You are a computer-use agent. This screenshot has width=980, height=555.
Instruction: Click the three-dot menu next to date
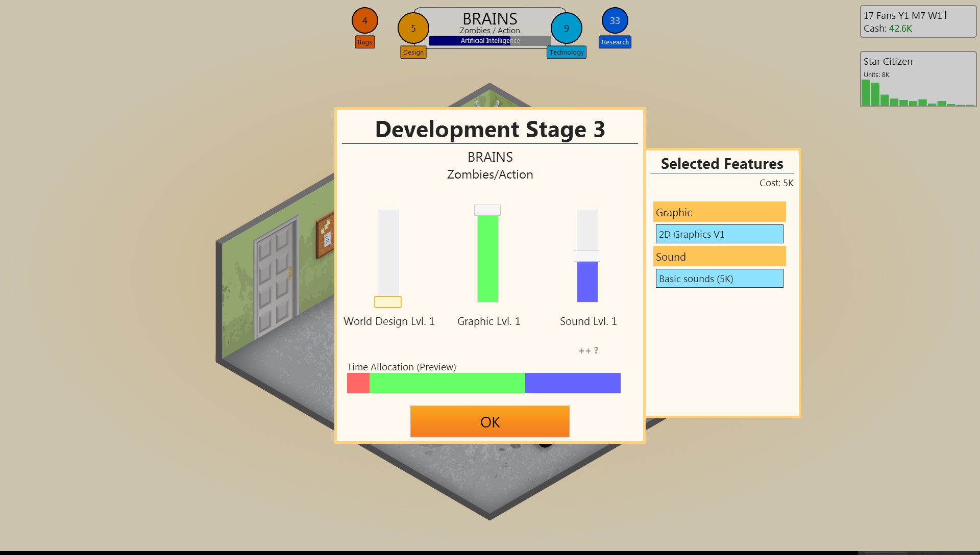click(x=946, y=15)
